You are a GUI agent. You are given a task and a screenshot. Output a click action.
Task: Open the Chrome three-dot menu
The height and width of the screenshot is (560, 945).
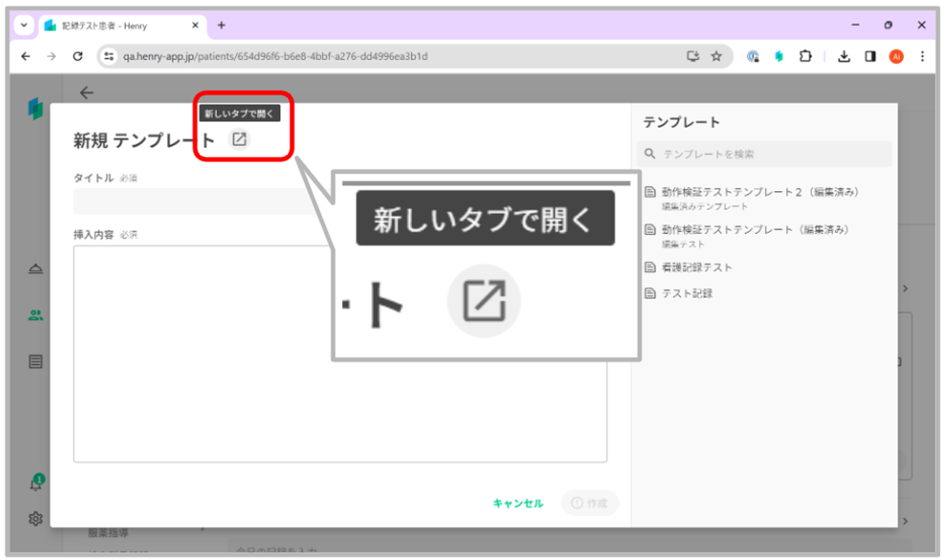[922, 57]
